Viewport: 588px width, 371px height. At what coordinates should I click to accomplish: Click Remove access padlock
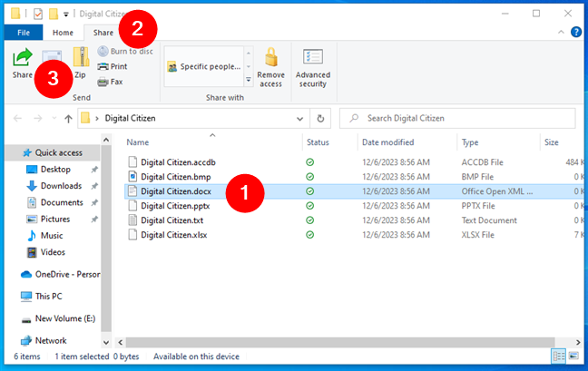click(x=270, y=67)
